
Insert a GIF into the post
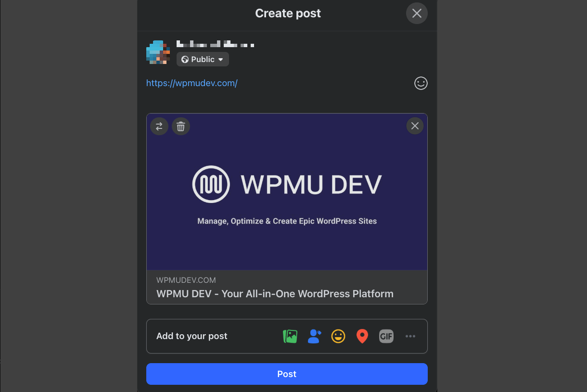click(x=386, y=336)
